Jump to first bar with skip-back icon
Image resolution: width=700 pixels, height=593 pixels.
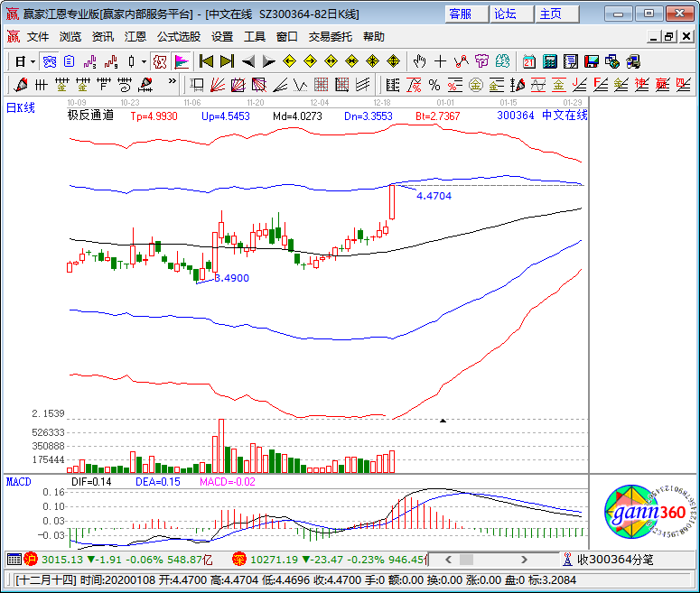click(206, 61)
